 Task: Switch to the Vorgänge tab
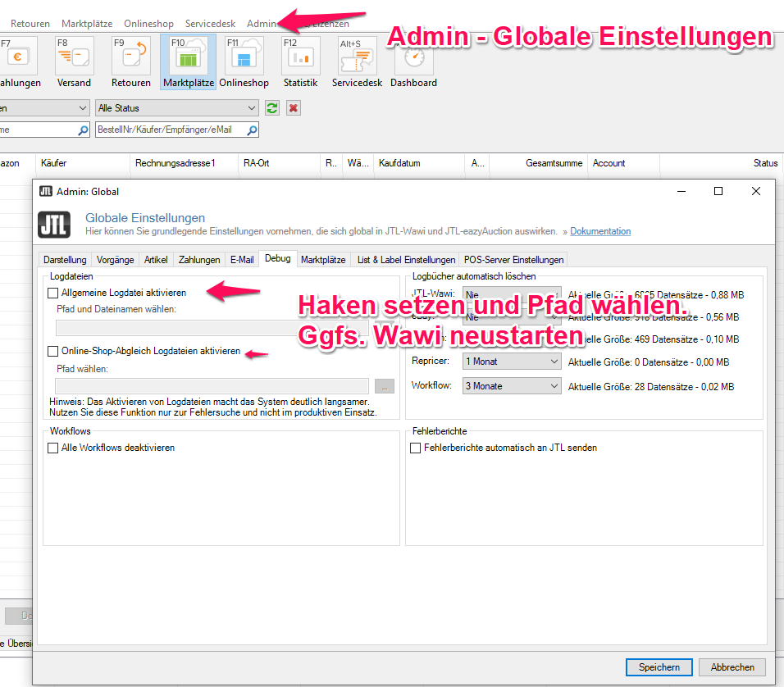point(115,260)
